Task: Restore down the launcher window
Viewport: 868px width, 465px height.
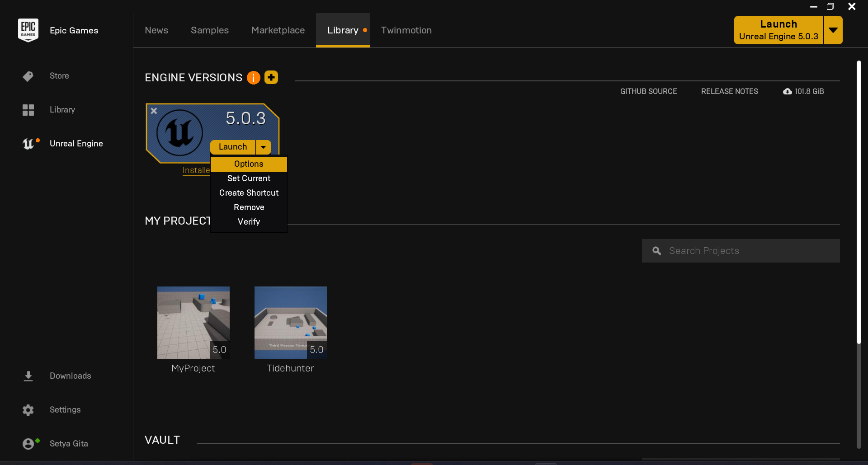Action: click(830, 6)
